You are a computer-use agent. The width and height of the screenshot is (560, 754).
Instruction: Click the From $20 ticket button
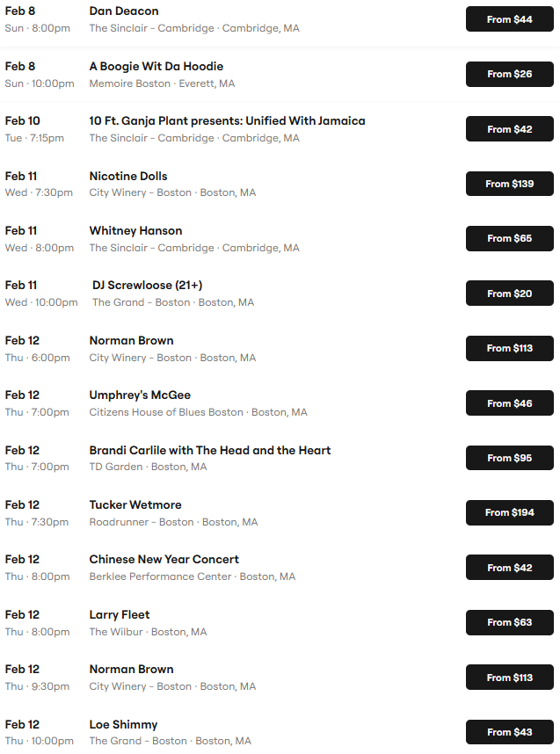(509, 294)
